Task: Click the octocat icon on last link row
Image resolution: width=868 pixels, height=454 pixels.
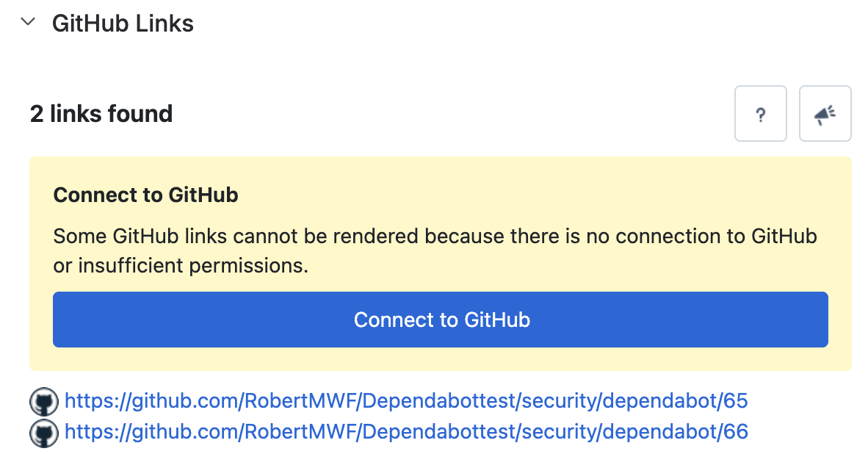Action: pos(44,433)
